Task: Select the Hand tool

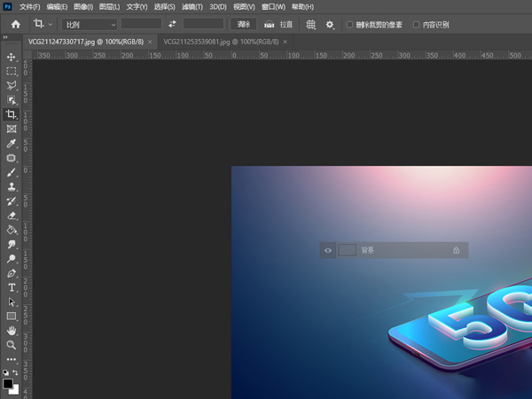Action: [12, 331]
